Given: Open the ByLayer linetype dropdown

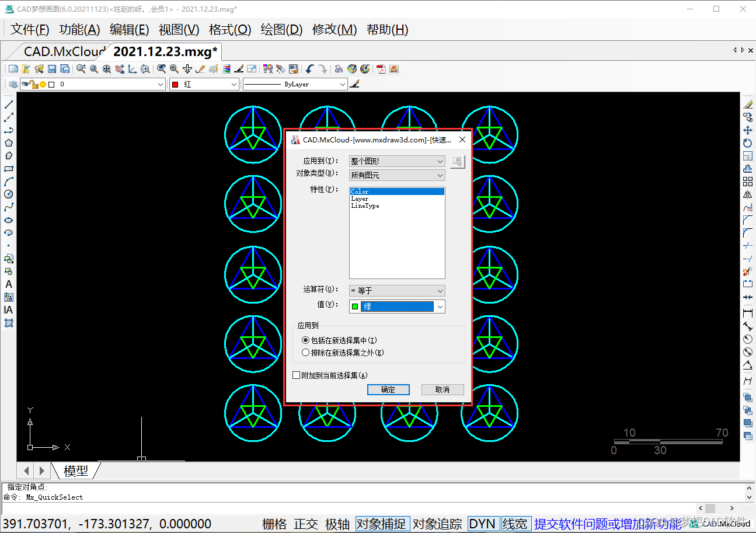Looking at the screenshot, I should pyautogui.click(x=295, y=85).
